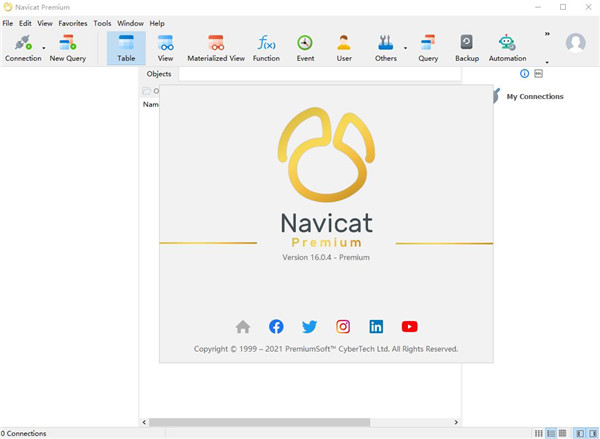This screenshot has width=600, height=439.
Task: Open the Tools menu
Action: pos(102,23)
